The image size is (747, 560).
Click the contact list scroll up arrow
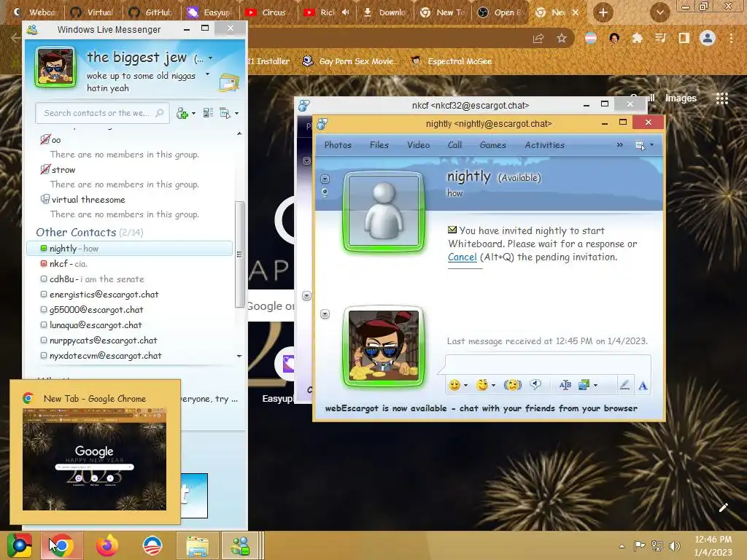(x=239, y=134)
